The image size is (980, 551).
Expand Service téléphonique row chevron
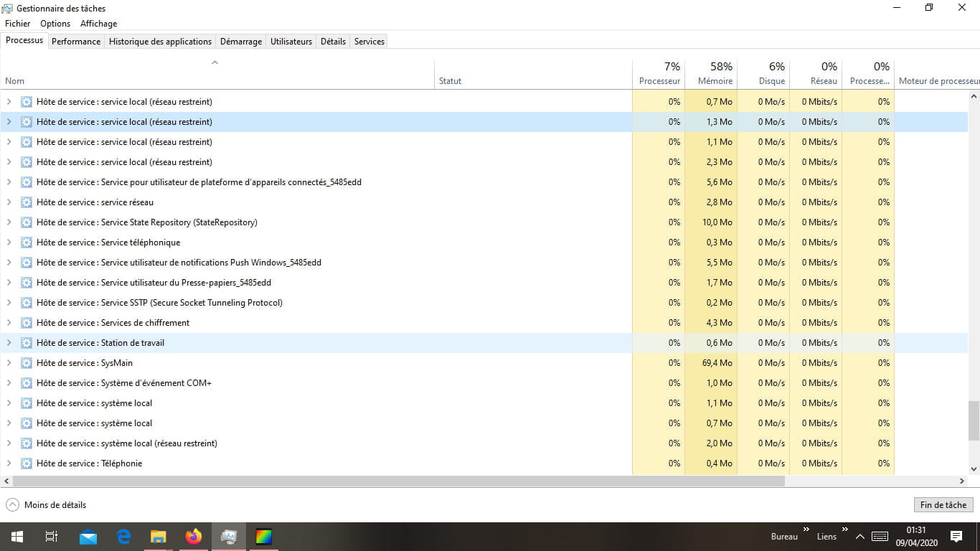[9, 242]
